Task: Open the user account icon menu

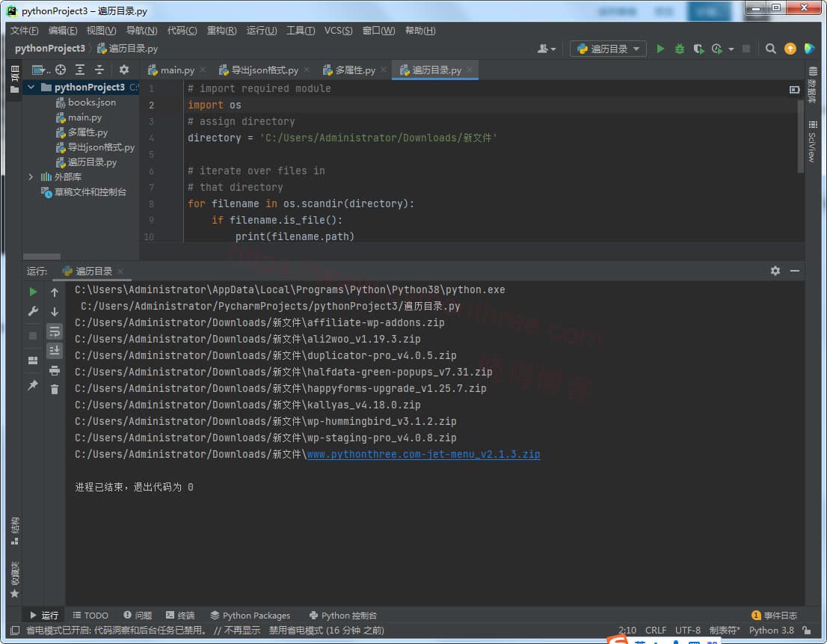Action: (546, 49)
